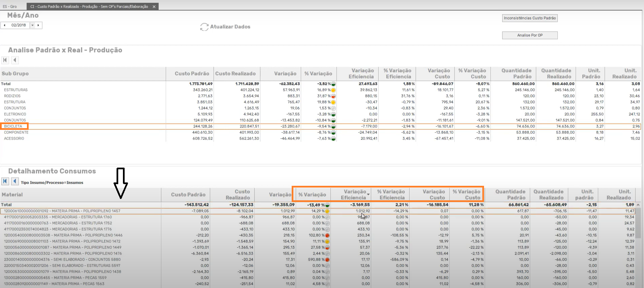Open the Mês/Ano dropdown list

(x=32, y=25)
